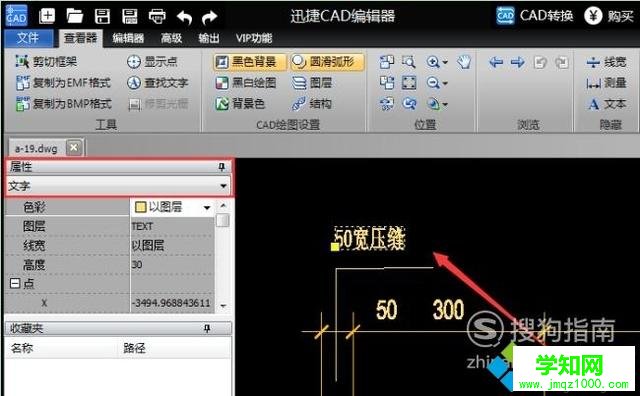Viewport: 640px width, 396px height.
Task: Switch to the 查看器 tab
Action: point(80,38)
